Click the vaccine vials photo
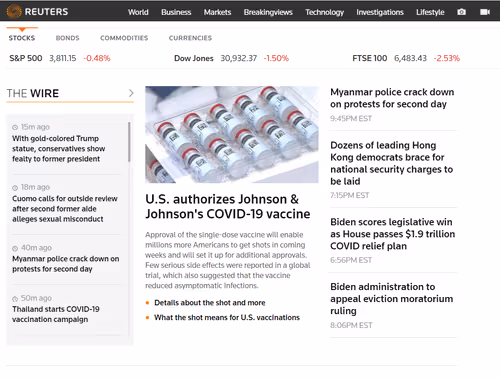This screenshot has height=378, width=500. pos(232,134)
